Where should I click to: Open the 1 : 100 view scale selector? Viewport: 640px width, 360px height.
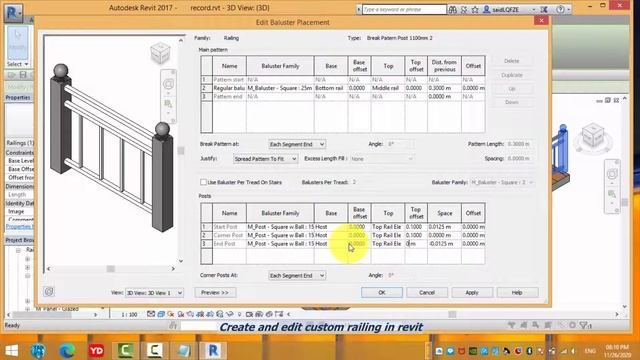(129, 314)
